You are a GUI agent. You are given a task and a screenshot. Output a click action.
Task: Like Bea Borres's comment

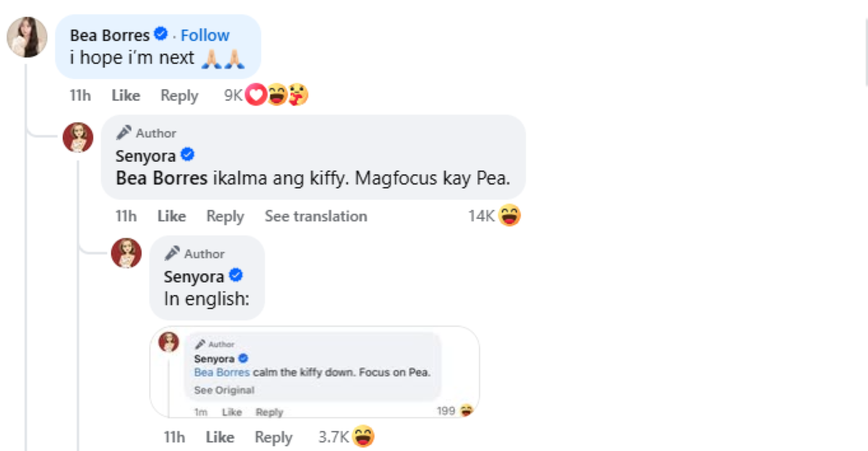click(x=126, y=95)
